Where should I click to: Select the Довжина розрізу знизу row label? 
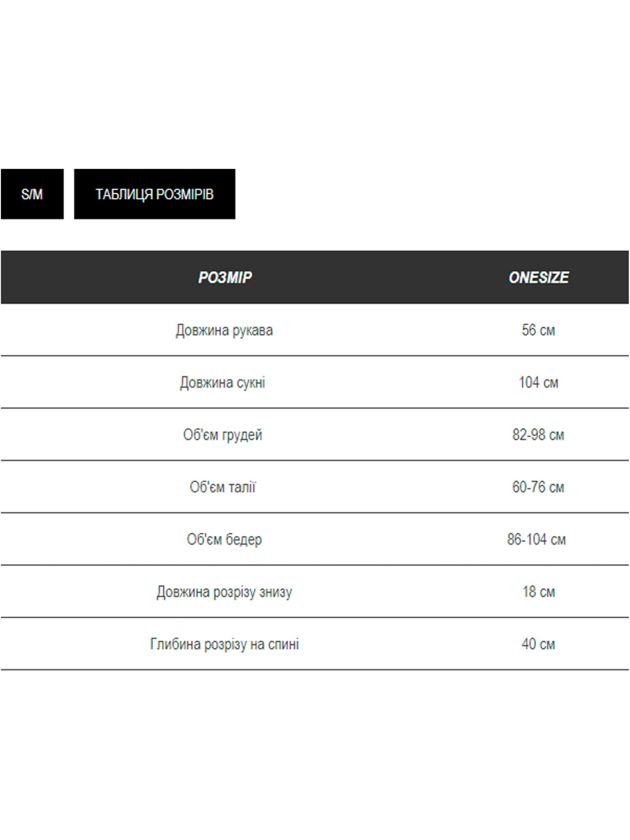[x=224, y=592]
